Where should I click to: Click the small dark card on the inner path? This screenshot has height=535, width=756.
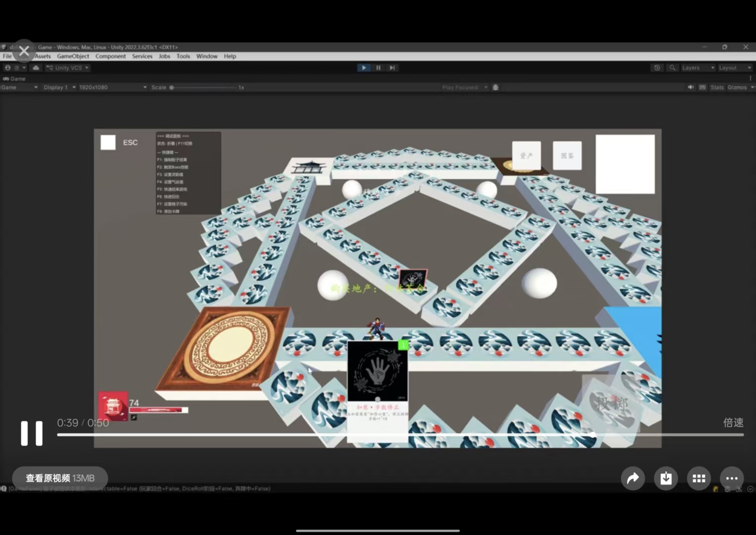point(412,280)
